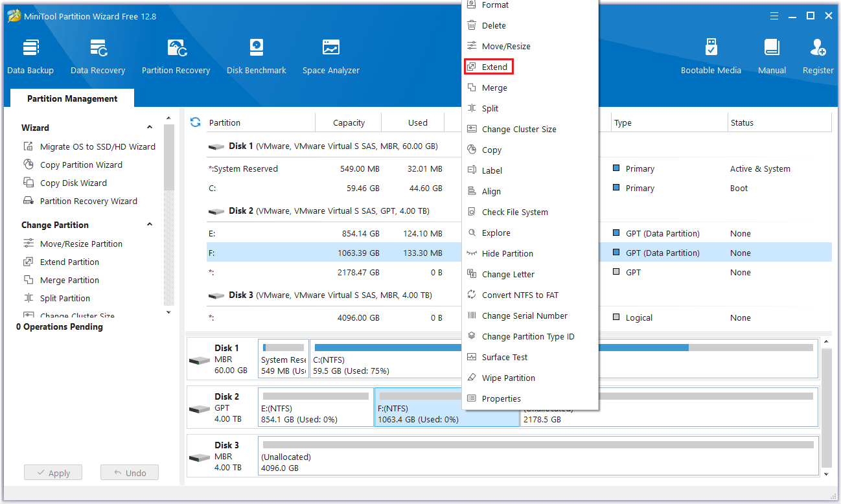Click Change Serial Number menu entry
This screenshot has height=504, width=841.
[x=530, y=315]
